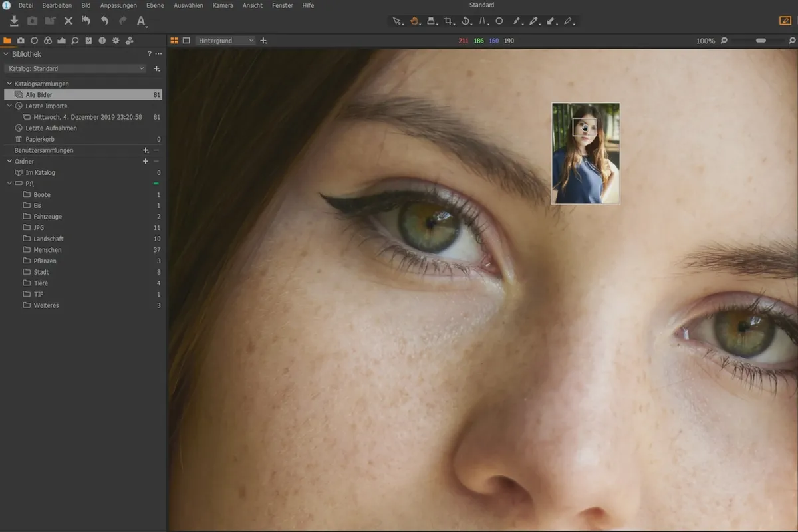Open the Bearbeiten menu
This screenshot has width=798, height=532.
pyautogui.click(x=57, y=5)
